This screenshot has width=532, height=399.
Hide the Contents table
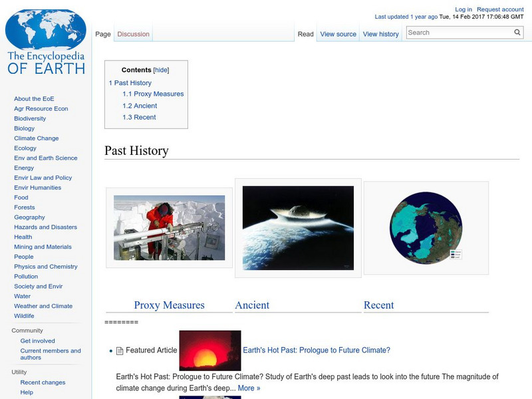coord(161,70)
